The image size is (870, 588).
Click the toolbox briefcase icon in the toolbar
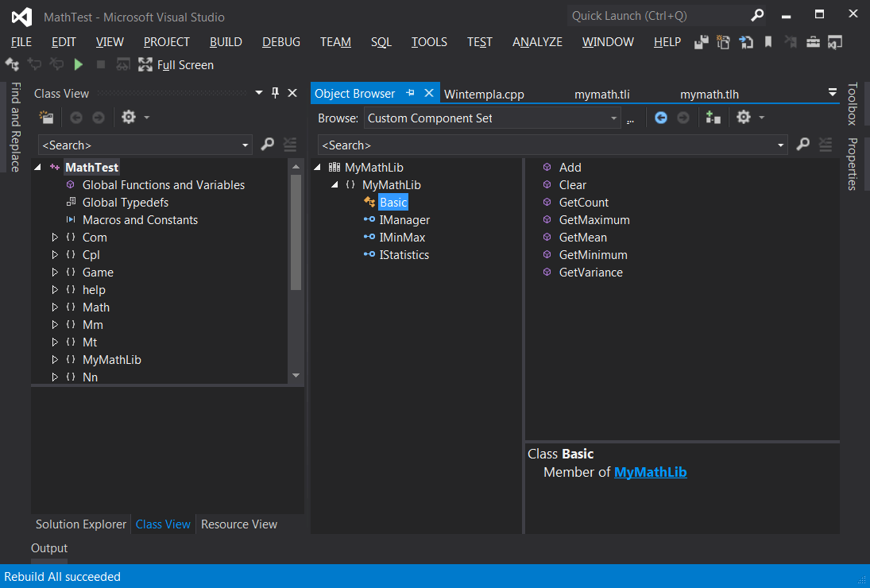pyautogui.click(x=813, y=41)
